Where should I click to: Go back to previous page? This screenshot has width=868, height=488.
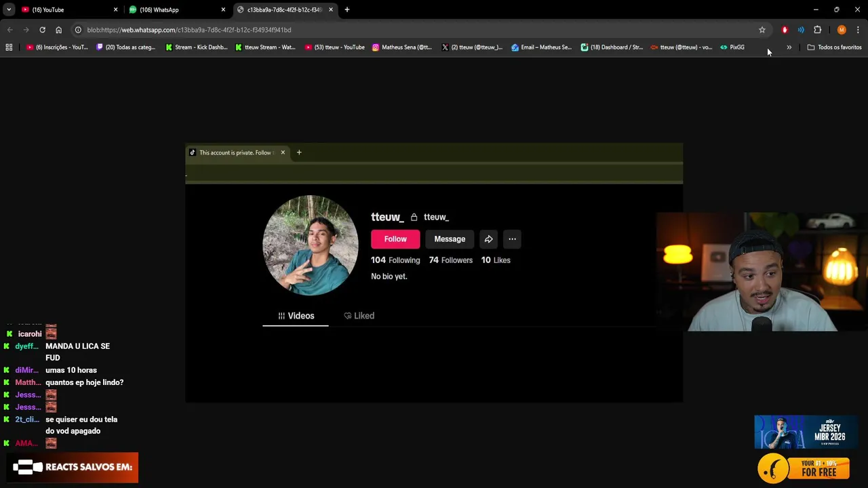coord(9,30)
